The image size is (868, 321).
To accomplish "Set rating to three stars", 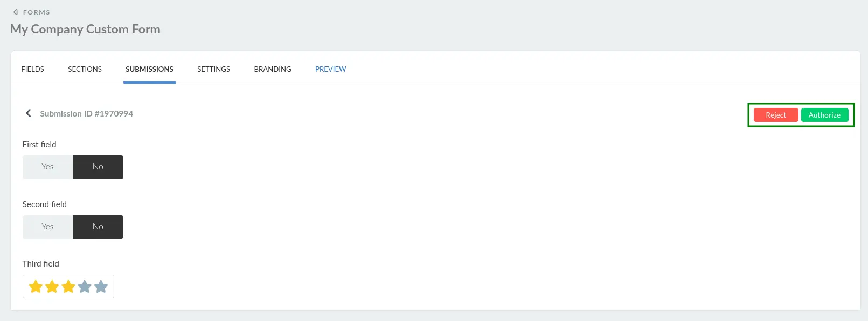I will (x=68, y=286).
